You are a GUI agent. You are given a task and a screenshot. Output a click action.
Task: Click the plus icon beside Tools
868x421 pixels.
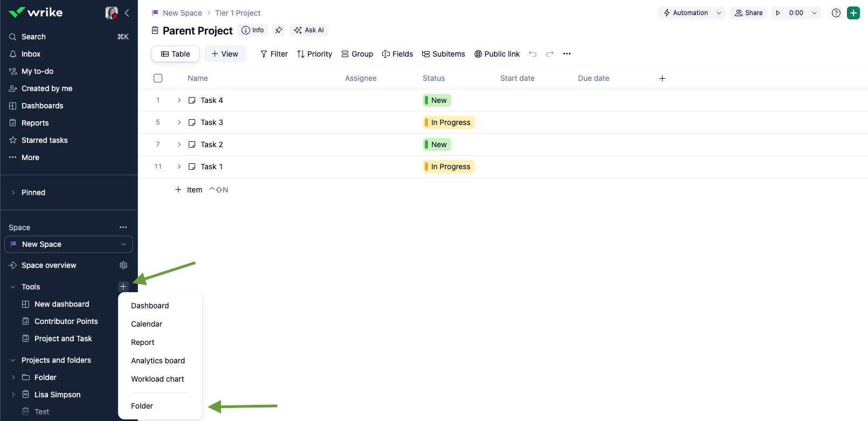[x=123, y=287]
